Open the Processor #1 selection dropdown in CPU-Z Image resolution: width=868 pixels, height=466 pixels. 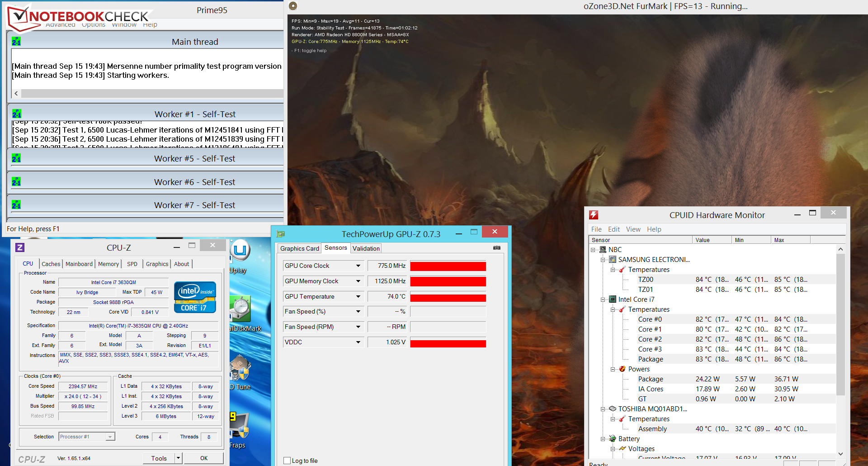[110, 437]
